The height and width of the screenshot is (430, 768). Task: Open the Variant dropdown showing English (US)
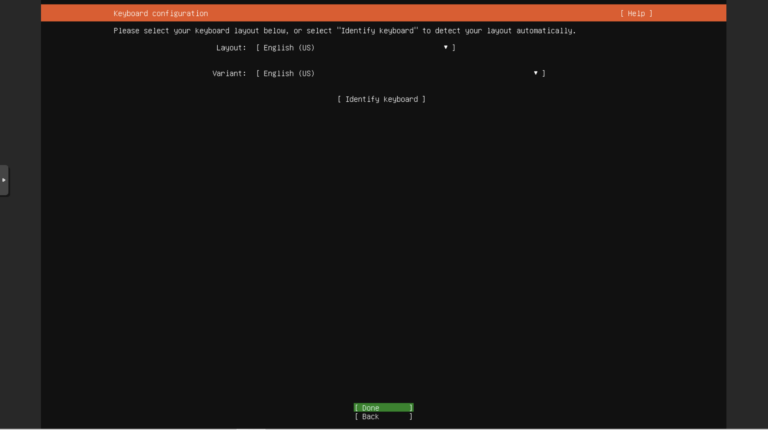(x=400, y=73)
